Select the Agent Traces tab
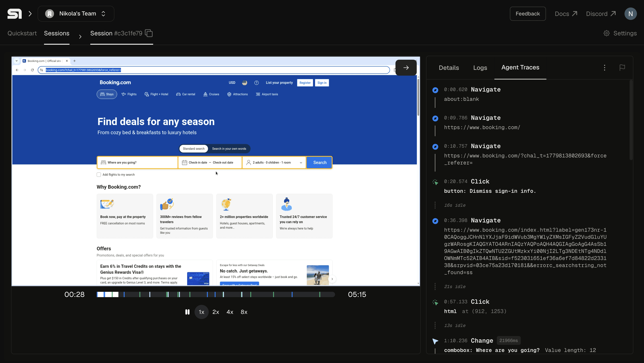The image size is (644, 363). (520, 67)
